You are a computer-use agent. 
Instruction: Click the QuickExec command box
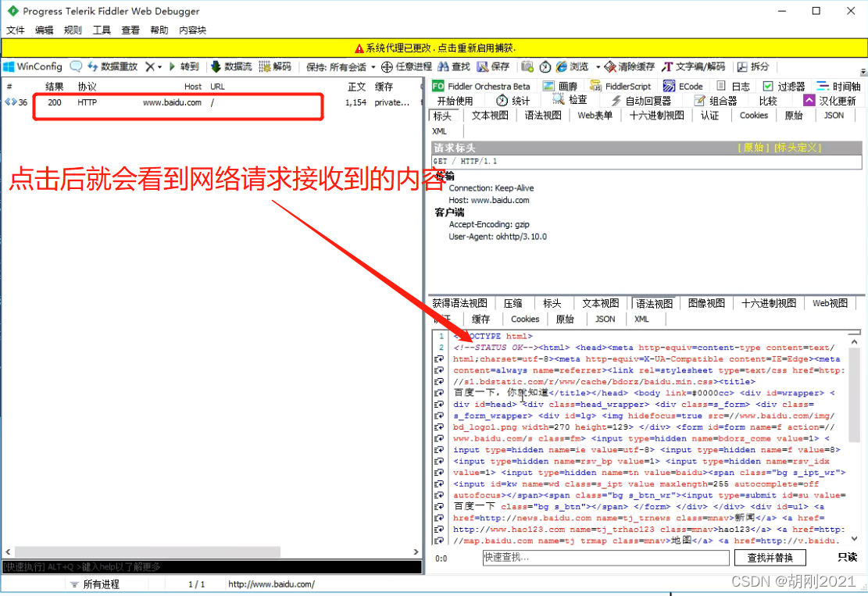[212, 566]
